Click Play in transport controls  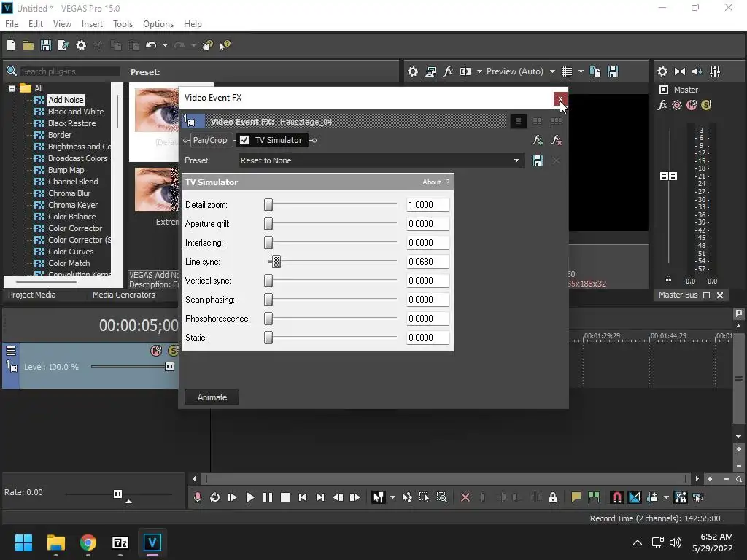[x=249, y=497]
